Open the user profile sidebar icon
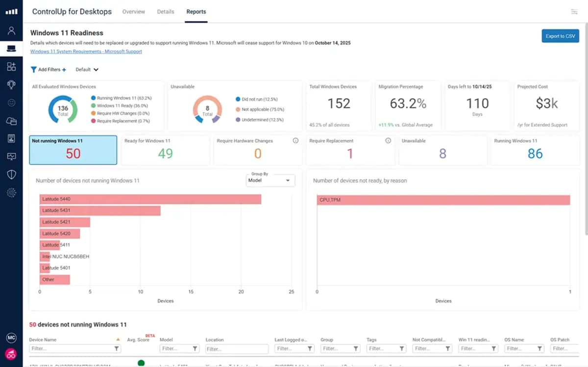The height and width of the screenshot is (367, 588). point(11,30)
